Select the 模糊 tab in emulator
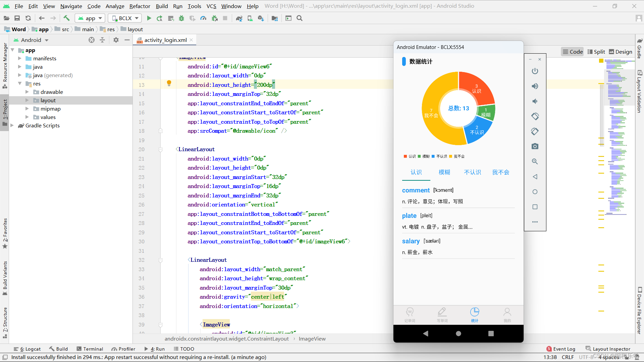Image resolution: width=644 pixels, height=362 pixels. [444, 172]
